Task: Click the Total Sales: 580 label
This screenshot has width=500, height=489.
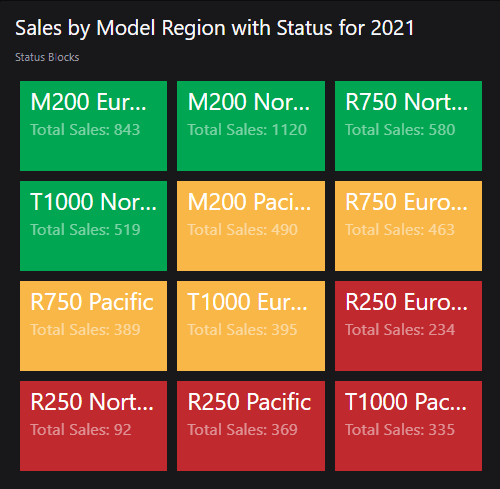Action: 400,130
